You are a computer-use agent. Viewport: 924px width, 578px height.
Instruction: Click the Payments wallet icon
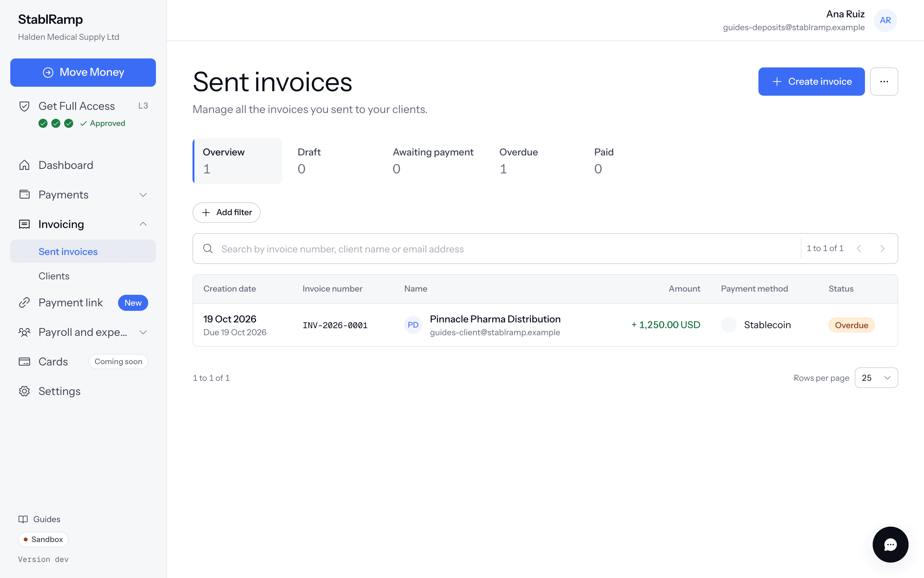point(24,195)
